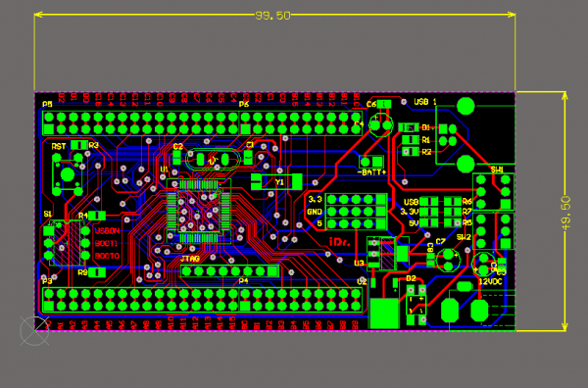
Task: Select the GND header row label
Action: 315,212
